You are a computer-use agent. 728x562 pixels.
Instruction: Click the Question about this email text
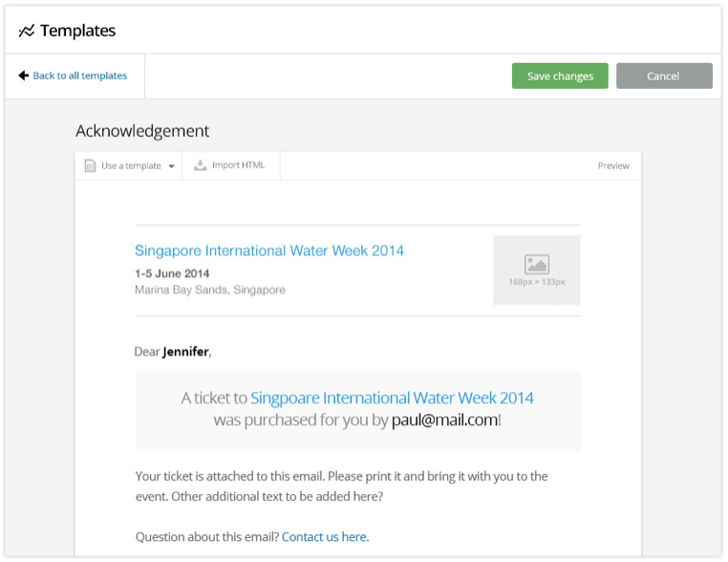tap(207, 537)
